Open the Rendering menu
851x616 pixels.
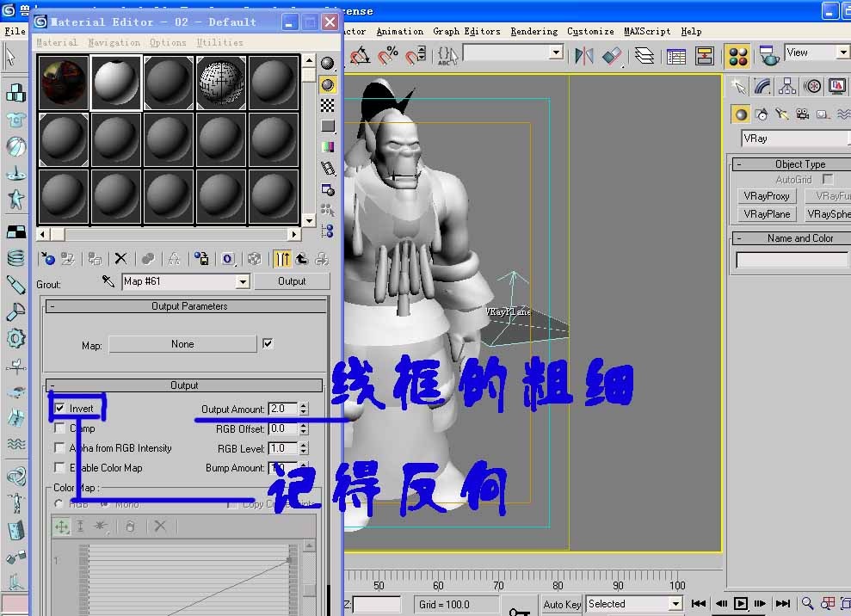(533, 31)
